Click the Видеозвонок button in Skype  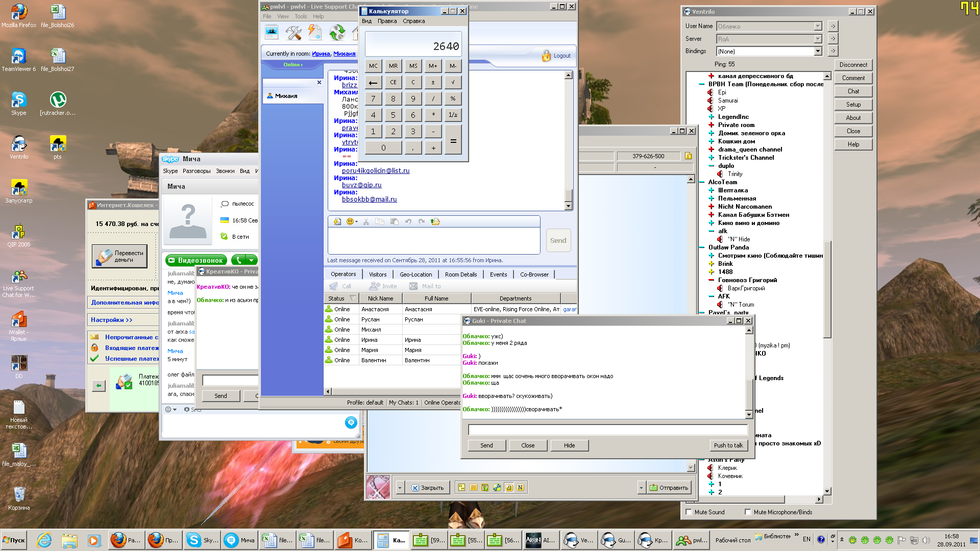click(x=197, y=260)
